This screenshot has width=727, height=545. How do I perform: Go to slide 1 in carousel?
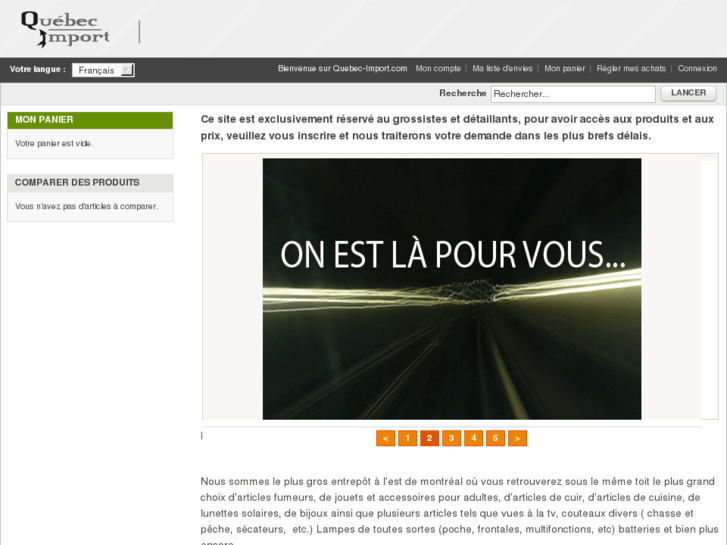408,438
